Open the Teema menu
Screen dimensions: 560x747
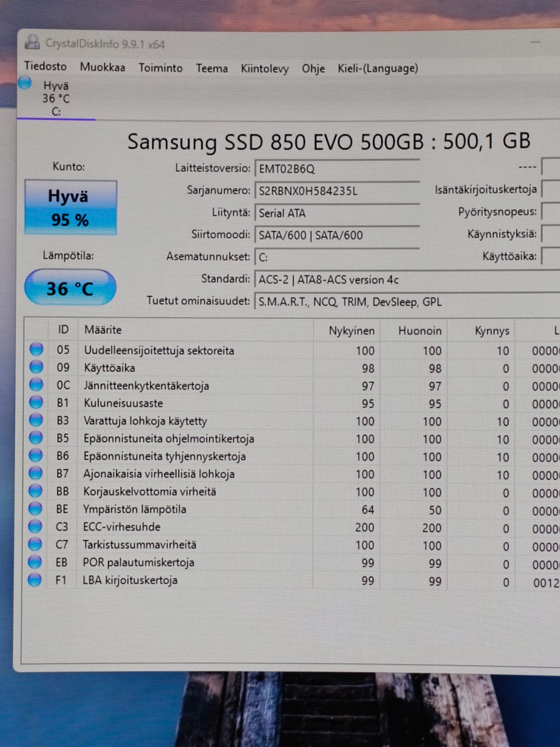tap(212, 68)
